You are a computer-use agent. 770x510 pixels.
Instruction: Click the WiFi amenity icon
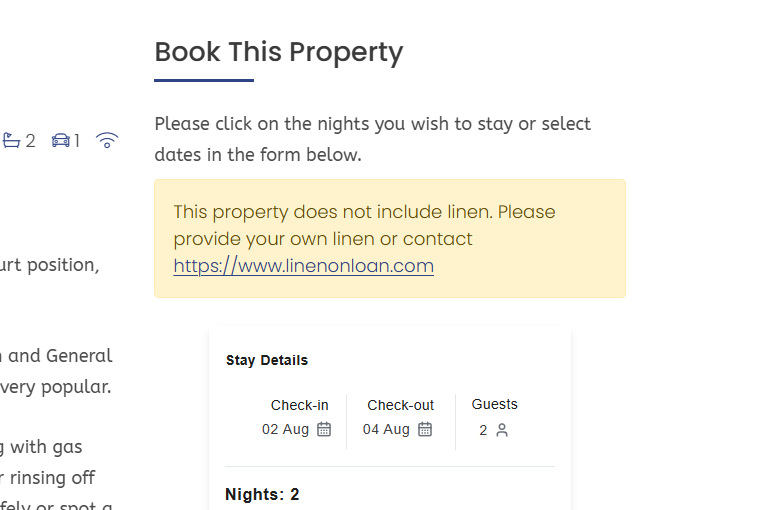point(107,141)
